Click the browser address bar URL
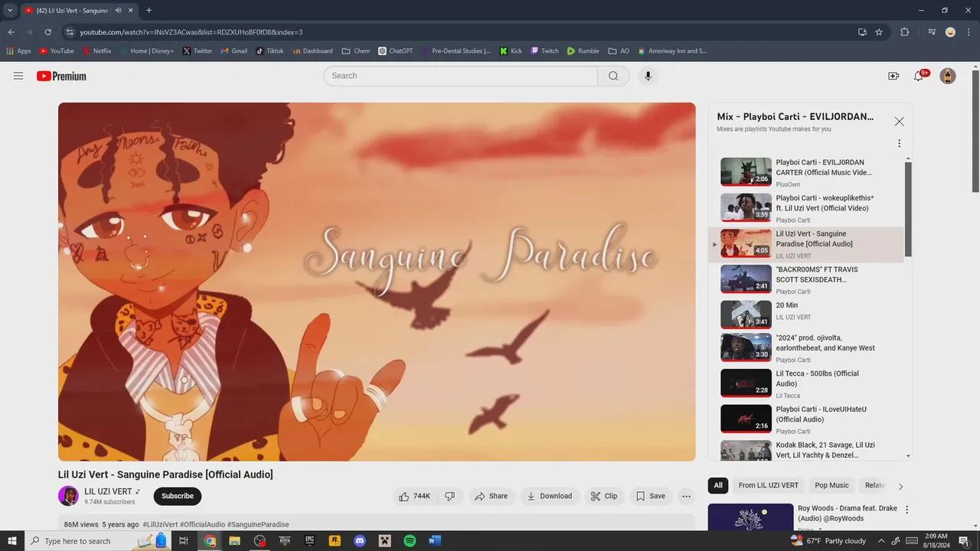The width and height of the screenshot is (980, 551). click(191, 32)
